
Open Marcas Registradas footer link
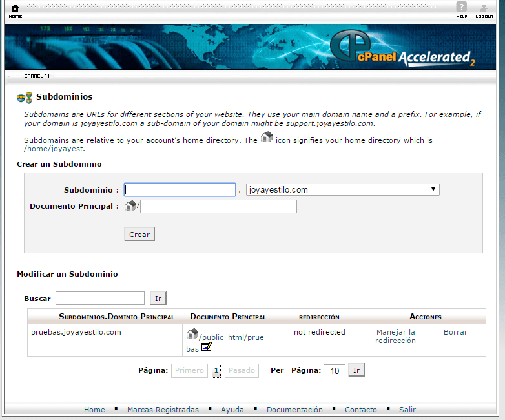(x=163, y=410)
